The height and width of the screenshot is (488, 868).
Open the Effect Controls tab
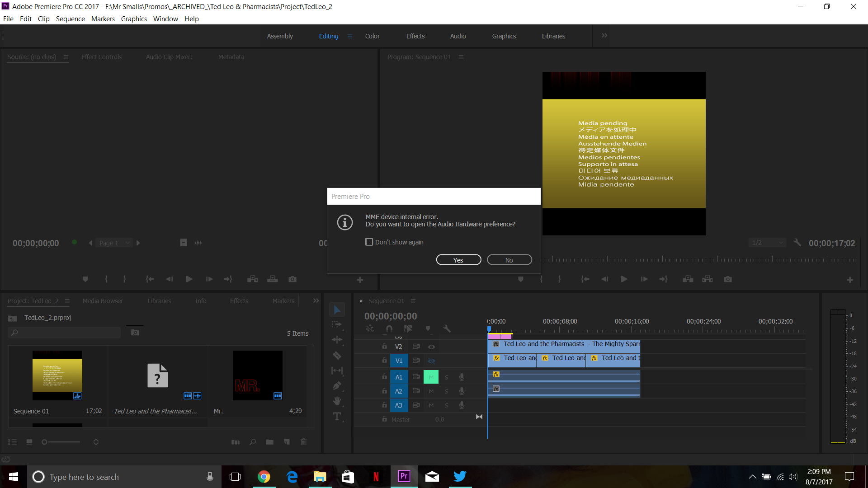pos(101,57)
